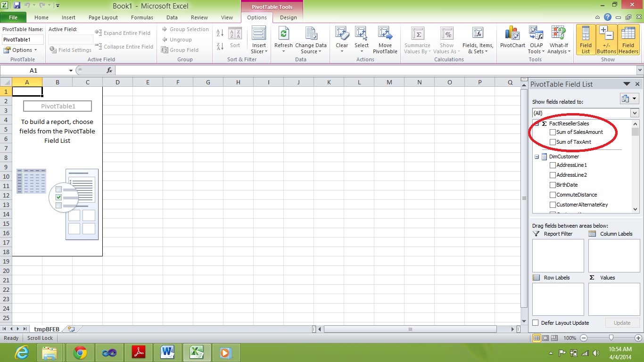Toggle the Field Headers button
644x362 pixels.
(x=628, y=41)
